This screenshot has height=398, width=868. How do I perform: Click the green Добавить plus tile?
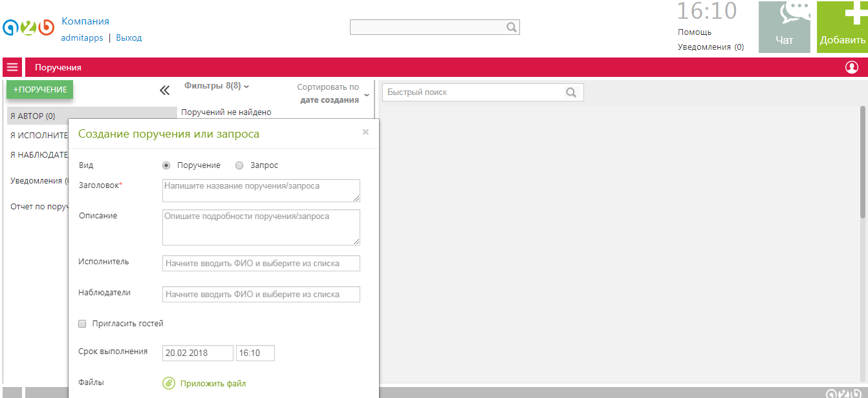842,27
